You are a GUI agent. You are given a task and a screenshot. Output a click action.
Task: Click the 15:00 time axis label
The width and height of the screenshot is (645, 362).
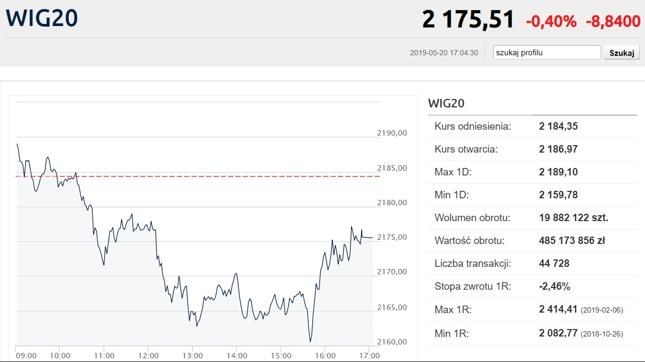tap(281, 355)
